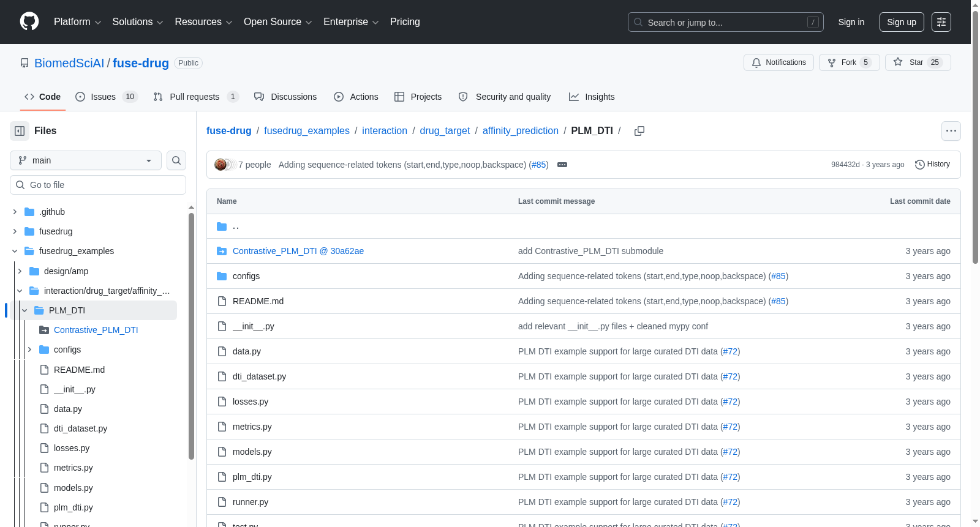Open the Projects tab

[418, 97]
